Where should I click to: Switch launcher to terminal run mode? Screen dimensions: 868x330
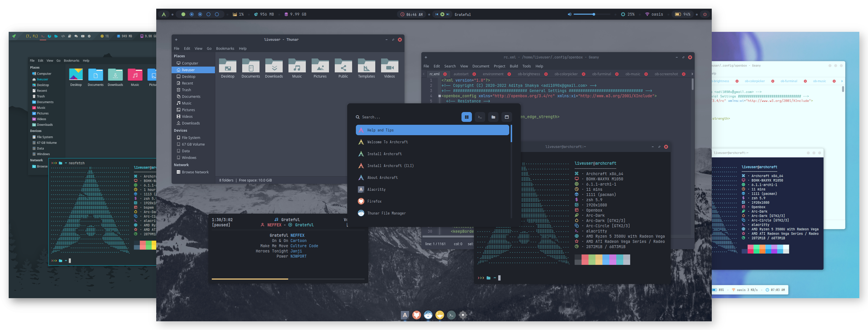pyautogui.click(x=480, y=117)
